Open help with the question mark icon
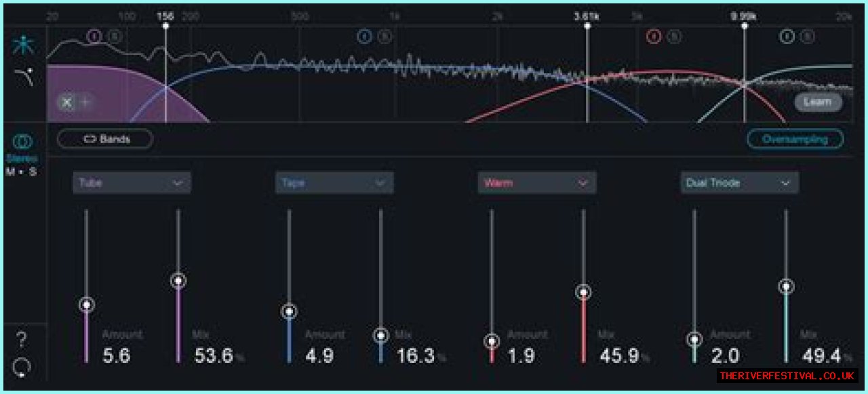 [x=22, y=339]
